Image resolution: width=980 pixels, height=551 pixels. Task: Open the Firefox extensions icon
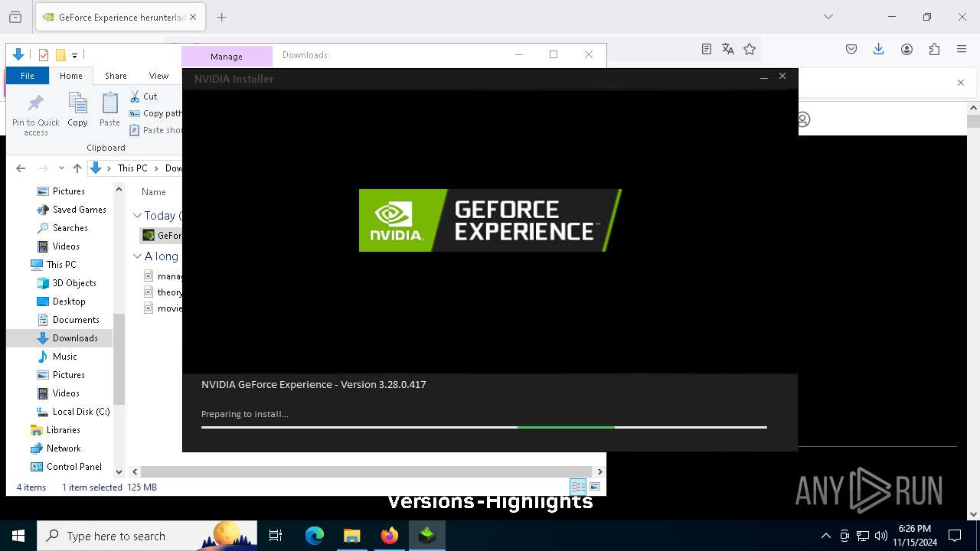934,49
